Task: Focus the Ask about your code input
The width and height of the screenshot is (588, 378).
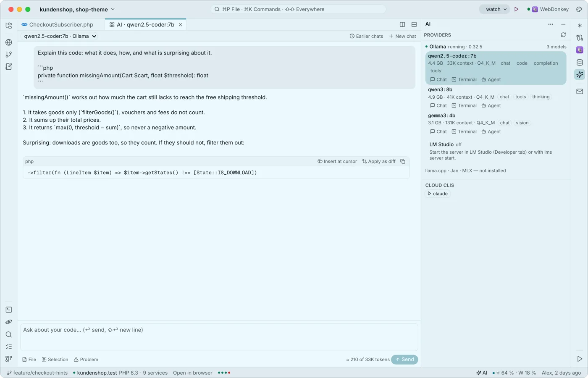Action: pyautogui.click(x=219, y=337)
